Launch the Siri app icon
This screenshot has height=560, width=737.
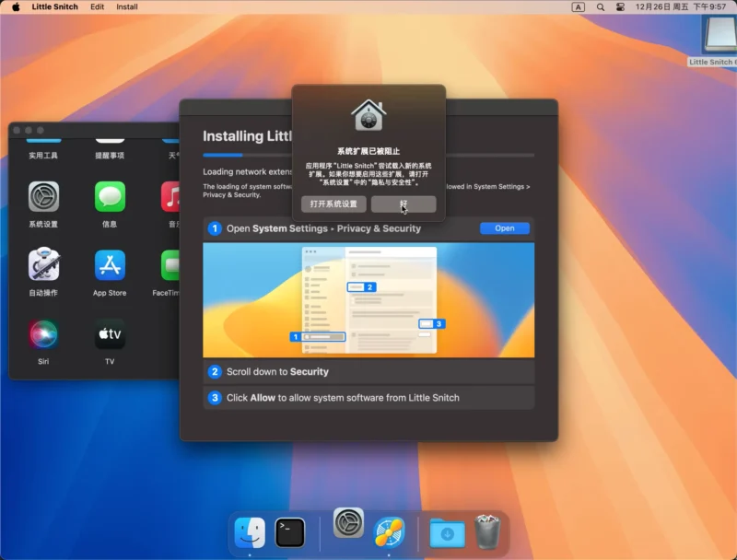pyautogui.click(x=43, y=333)
